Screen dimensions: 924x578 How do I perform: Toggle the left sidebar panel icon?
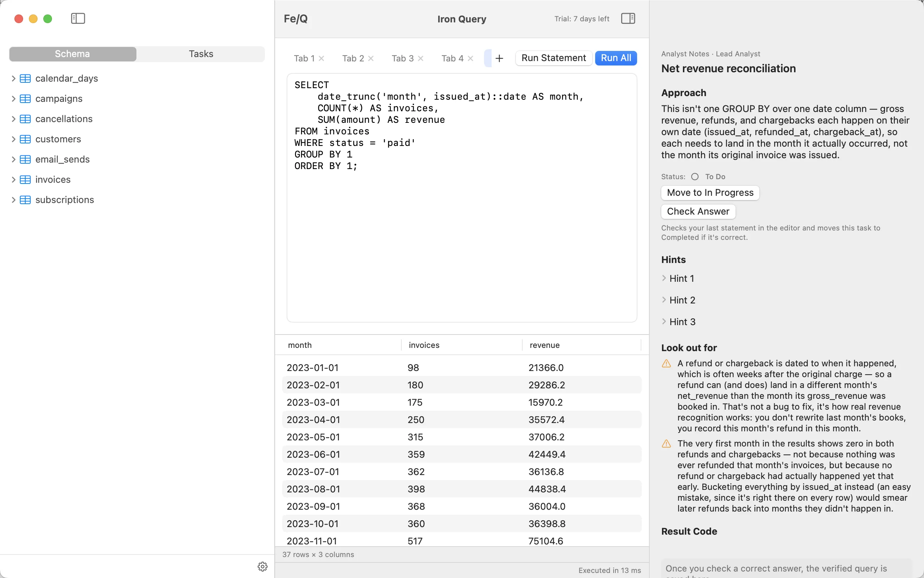tap(78, 18)
